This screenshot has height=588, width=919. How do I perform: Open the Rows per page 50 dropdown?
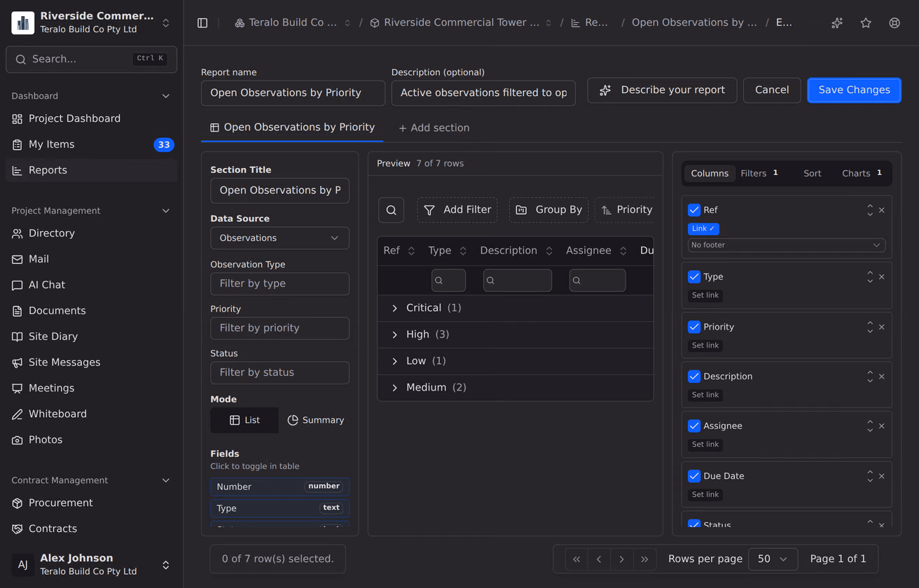coord(773,559)
